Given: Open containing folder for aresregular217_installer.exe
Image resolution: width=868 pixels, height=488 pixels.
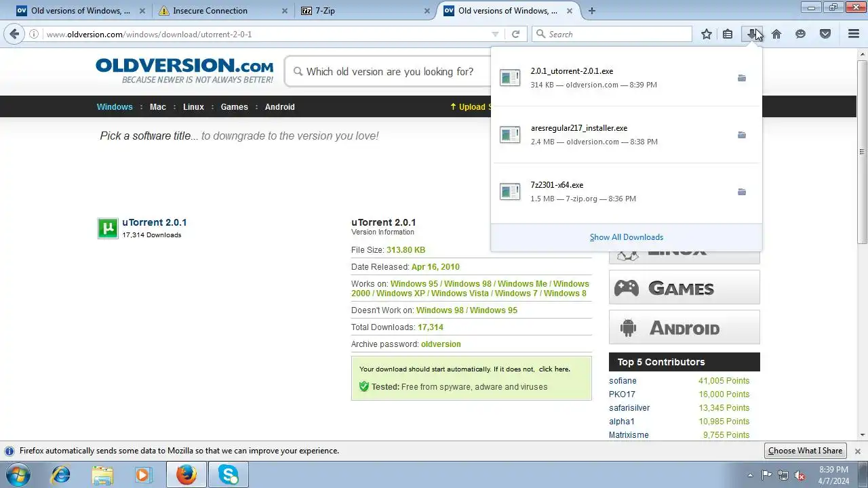Looking at the screenshot, I should pyautogui.click(x=742, y=135).
